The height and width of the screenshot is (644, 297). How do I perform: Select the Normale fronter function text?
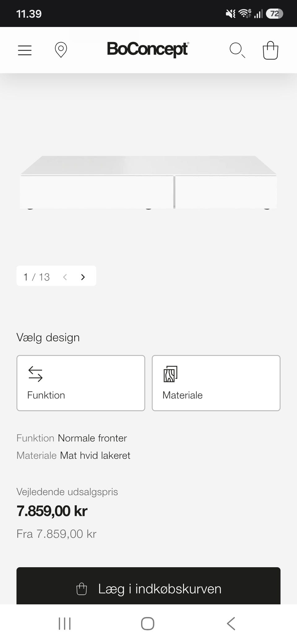[x=92, y=438]
